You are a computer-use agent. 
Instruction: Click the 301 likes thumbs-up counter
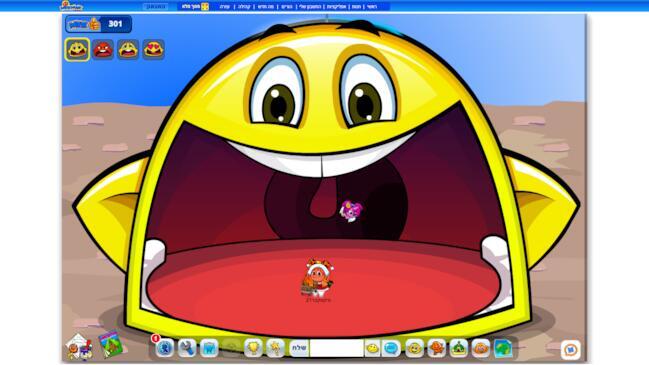click(x=99, y=24)
